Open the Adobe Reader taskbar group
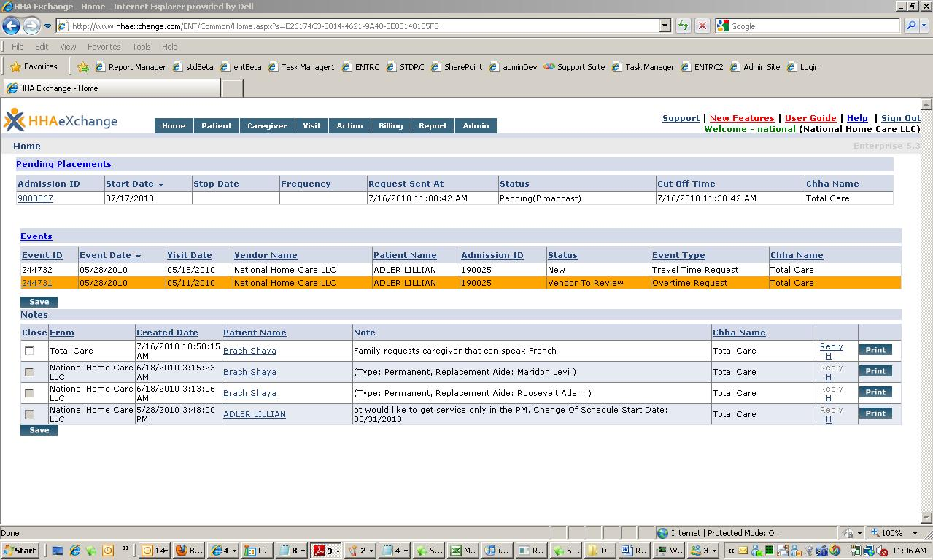This screenshot has height=560, width=933. [x=326, y=551]
